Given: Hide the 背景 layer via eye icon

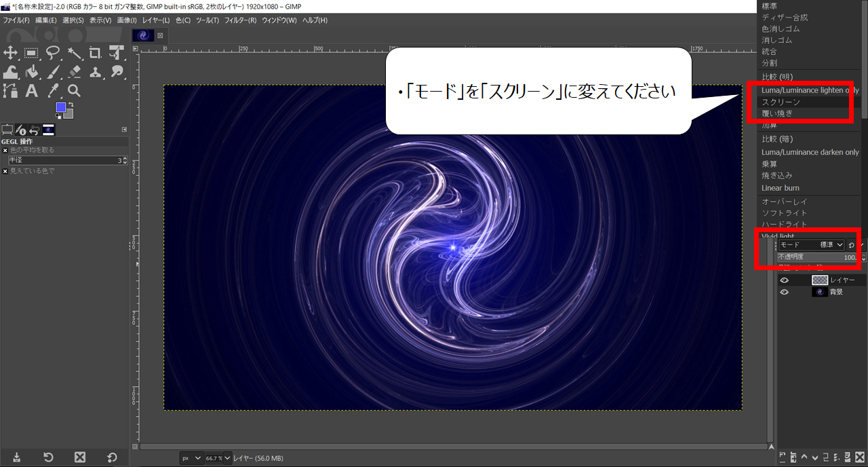Looking at the screenshot, I should [785, 293].
